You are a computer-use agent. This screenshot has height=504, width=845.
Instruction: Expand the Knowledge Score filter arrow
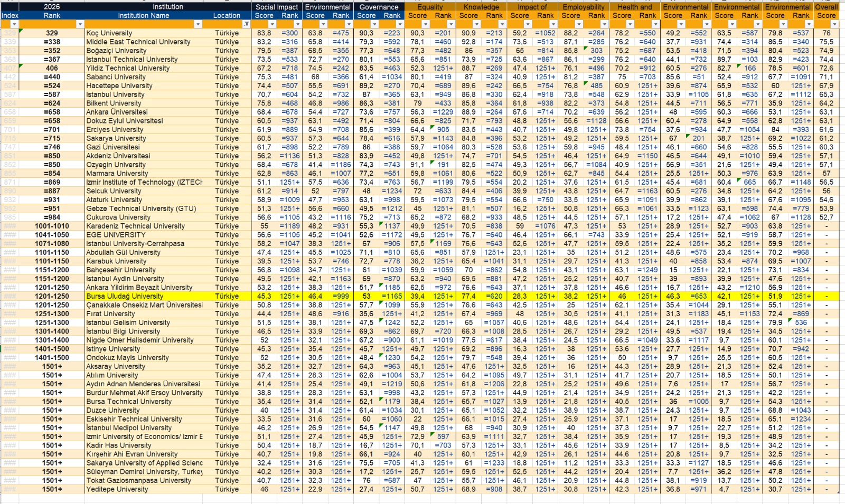point(476,24)
